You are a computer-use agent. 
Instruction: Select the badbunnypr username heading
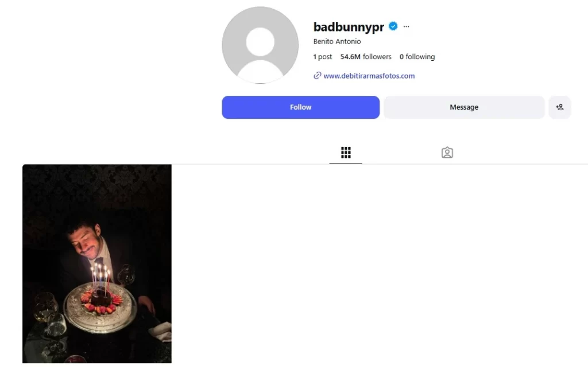click(x=349, y=26)
